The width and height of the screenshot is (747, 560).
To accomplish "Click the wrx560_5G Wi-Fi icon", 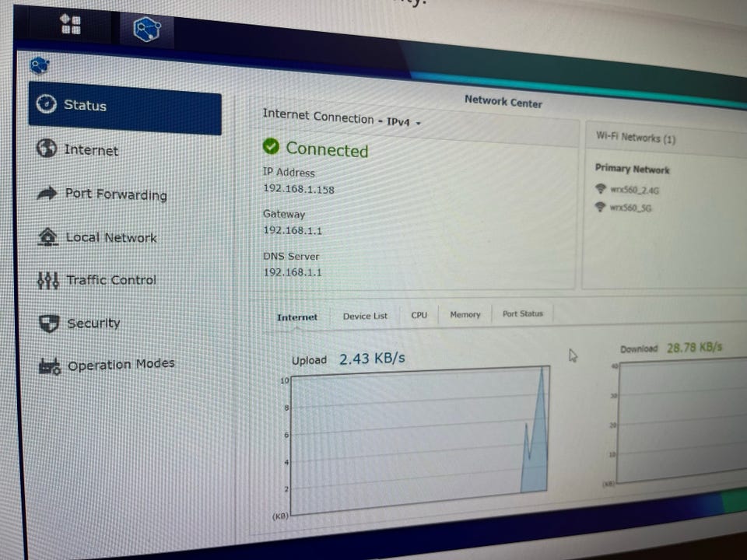I will point(600,207).
